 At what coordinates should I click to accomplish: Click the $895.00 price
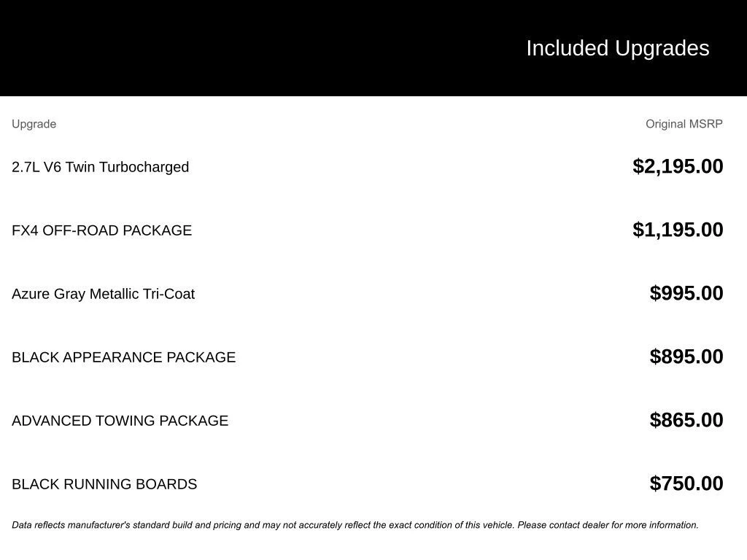tap(686, 357)
